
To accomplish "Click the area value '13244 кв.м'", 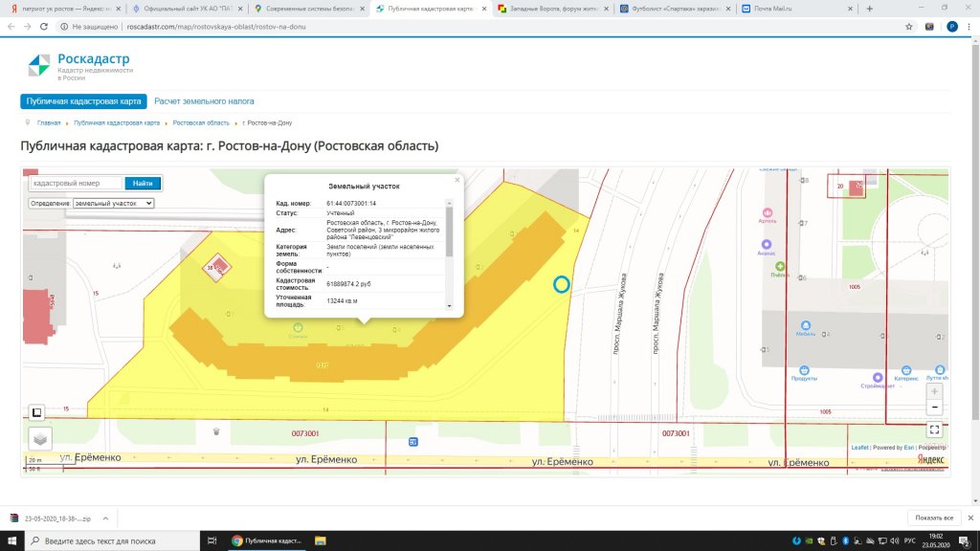I will tap(342, 301).
